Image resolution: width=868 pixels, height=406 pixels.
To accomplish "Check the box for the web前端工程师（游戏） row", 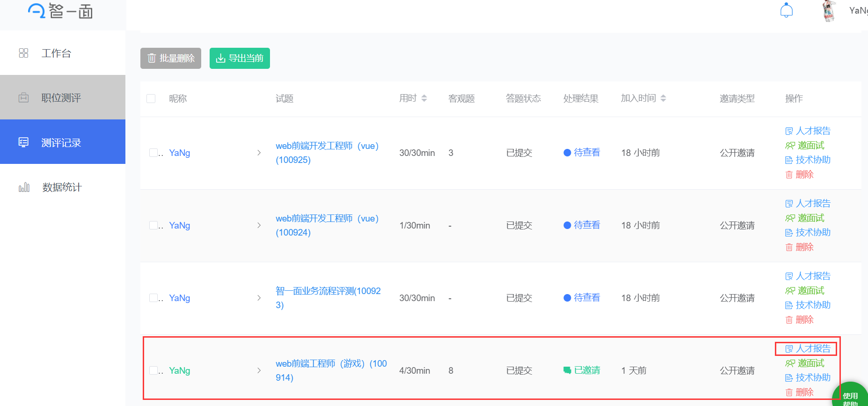I will click(153, 370).
